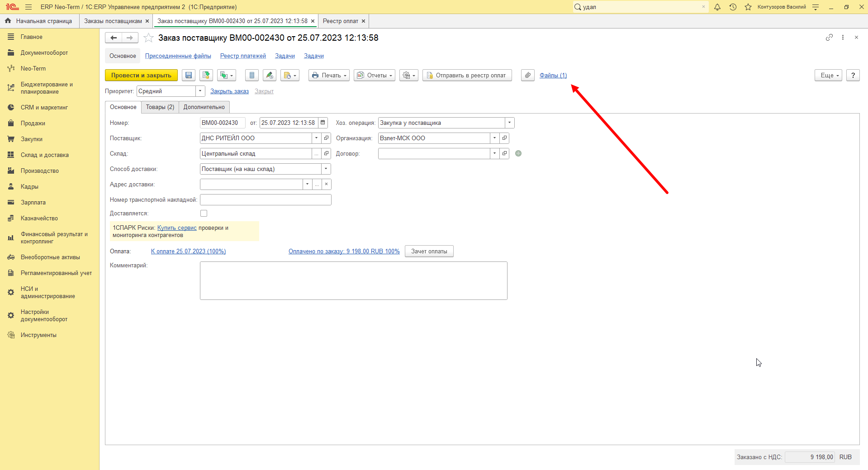Viewport: 868px width, 470px height.
Task: Click the Закрыть заказ link
Action: pos(229,91)
